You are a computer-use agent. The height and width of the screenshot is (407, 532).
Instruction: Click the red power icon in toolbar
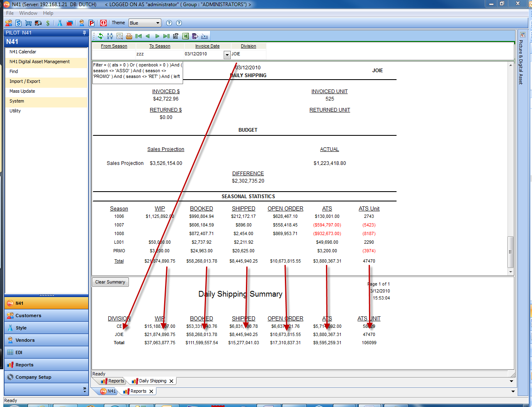tap(103, 23)
